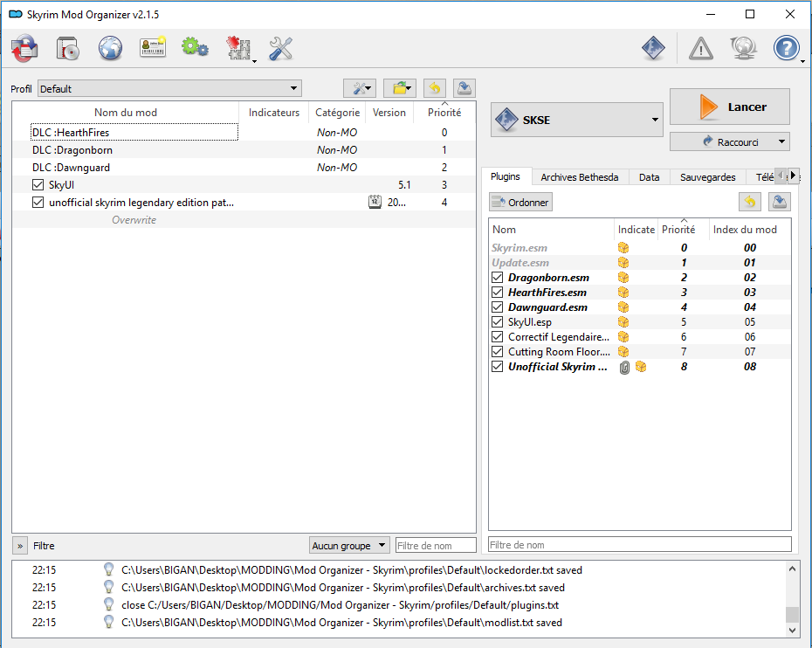Select the DLC :HearthFires row
Viewport: 812px width, 648px height.
pyautogui.click(x=244, y=132)
